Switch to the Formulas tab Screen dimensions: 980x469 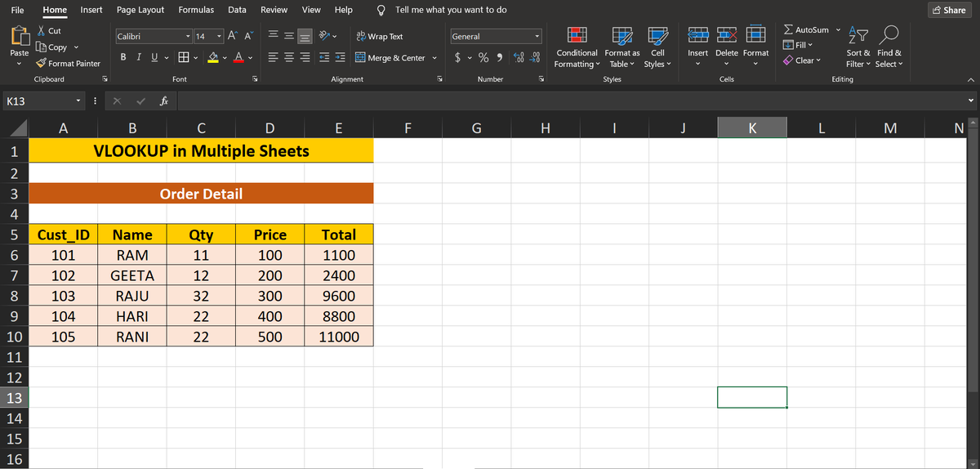coord(196,10)
